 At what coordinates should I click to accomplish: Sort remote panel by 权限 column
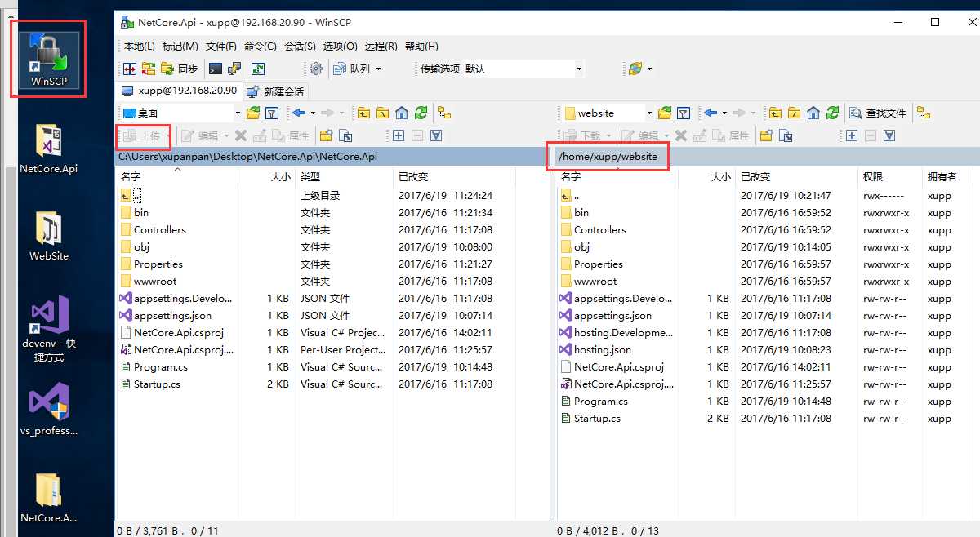pos(889,176)
